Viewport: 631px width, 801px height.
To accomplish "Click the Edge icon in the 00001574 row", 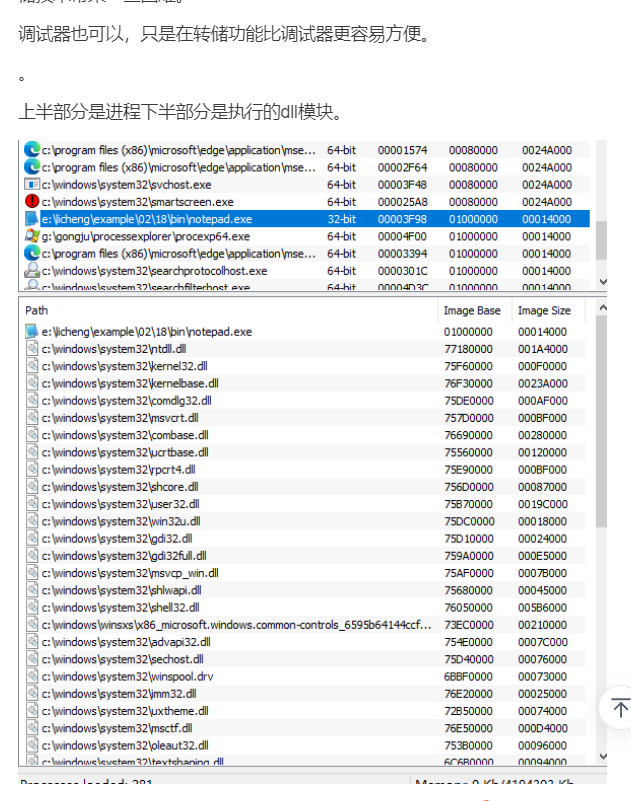I will (32, 150).
